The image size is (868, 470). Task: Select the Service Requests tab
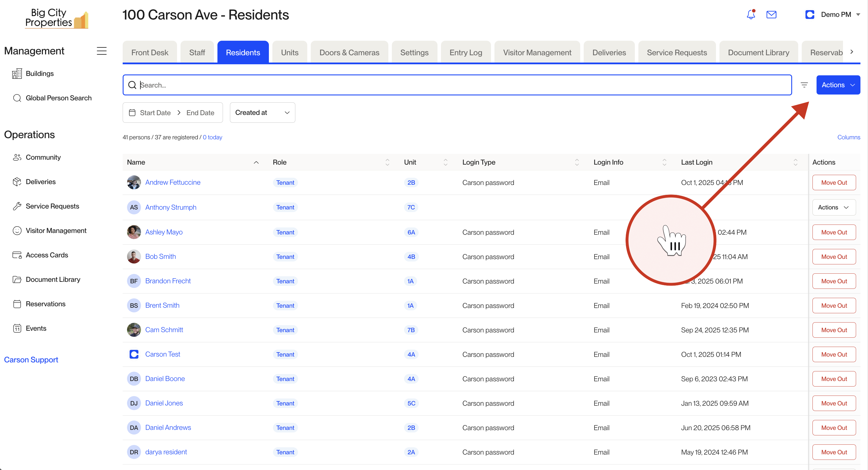[x=677, y=53]
